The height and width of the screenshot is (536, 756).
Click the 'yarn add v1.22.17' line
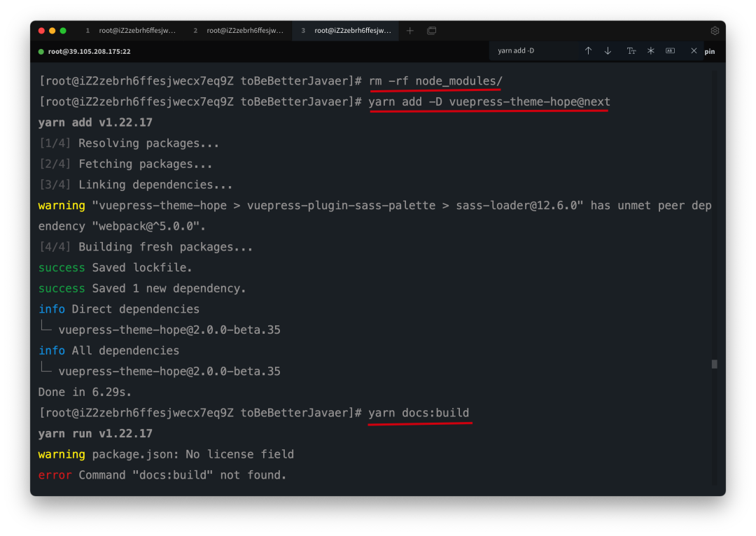[x=95, y=122]
